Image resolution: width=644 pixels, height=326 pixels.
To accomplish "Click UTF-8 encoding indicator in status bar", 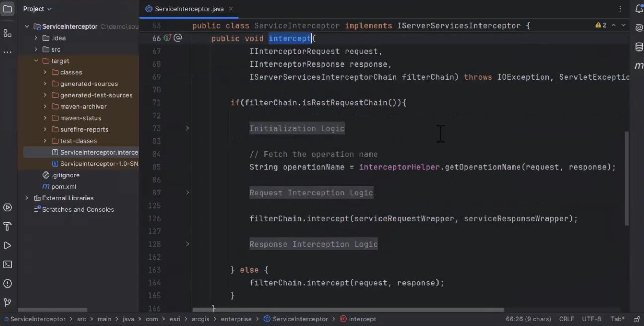I will [x=592, y=319].
